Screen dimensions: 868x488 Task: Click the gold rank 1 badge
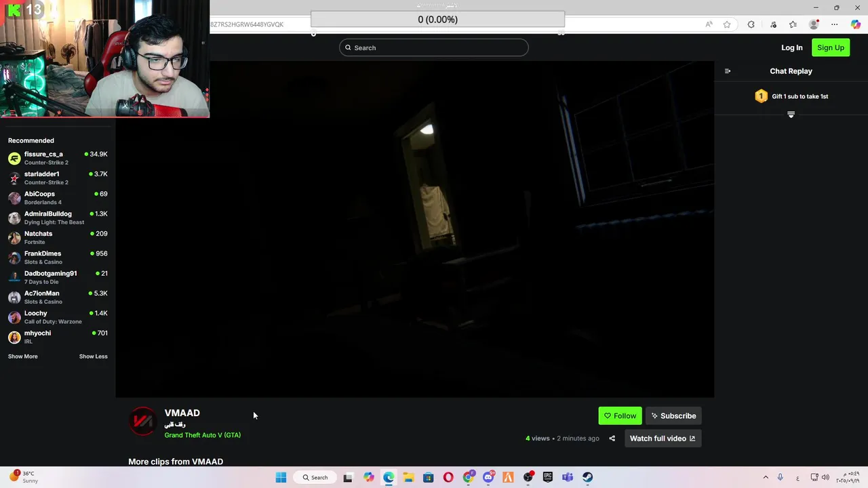(x=761, y=96)
